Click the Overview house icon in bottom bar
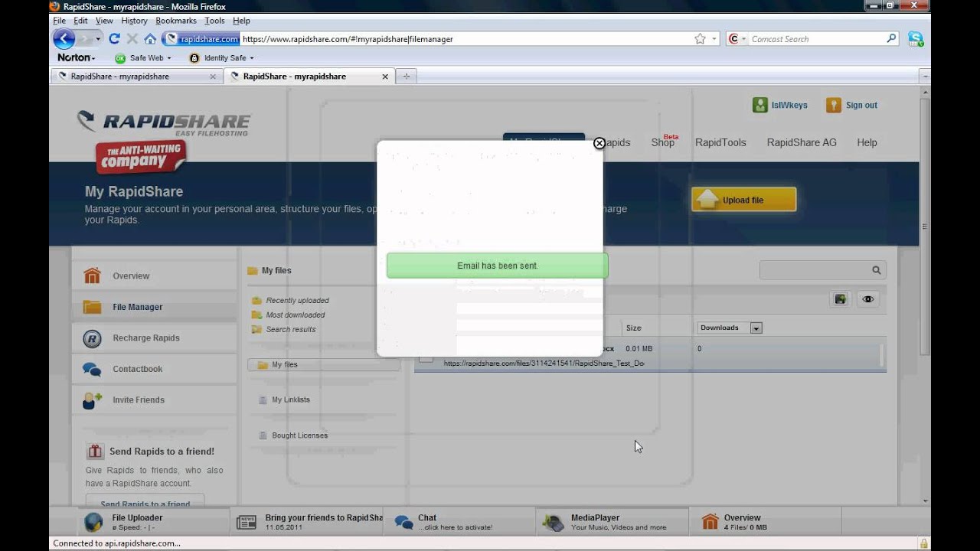The width and height of the screenshot is (980, 551). pyautogui.click(x=710, y=522)
